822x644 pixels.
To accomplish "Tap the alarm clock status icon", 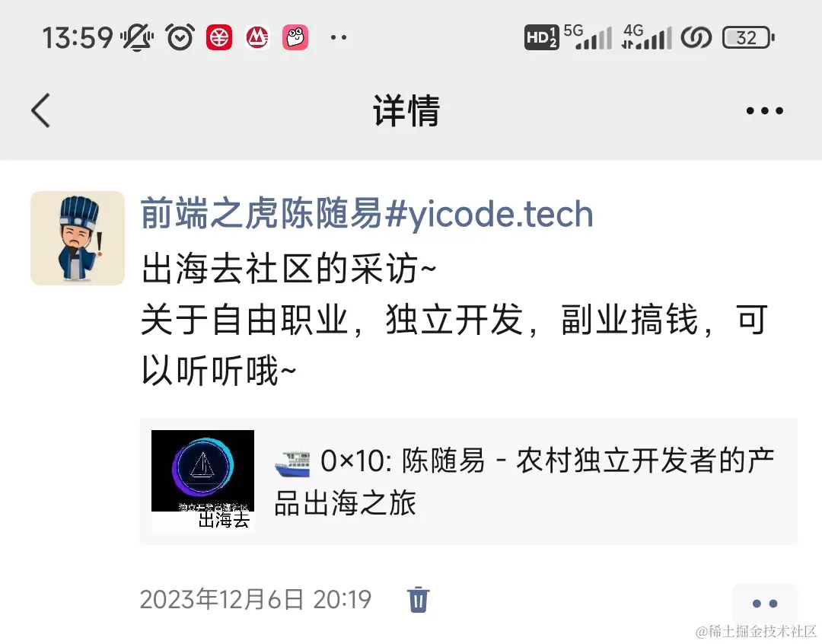I will coord(180,37).
